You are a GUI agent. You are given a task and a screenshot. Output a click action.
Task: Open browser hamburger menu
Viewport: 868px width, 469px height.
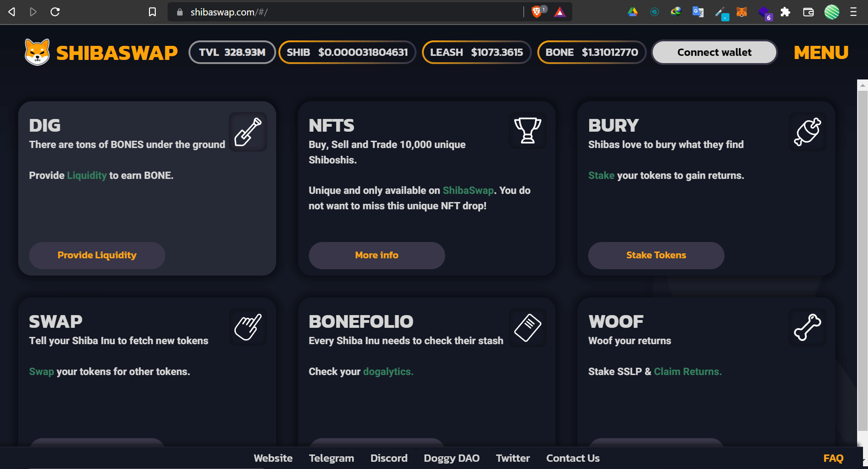pyautogui.click(x=853, y=12)
